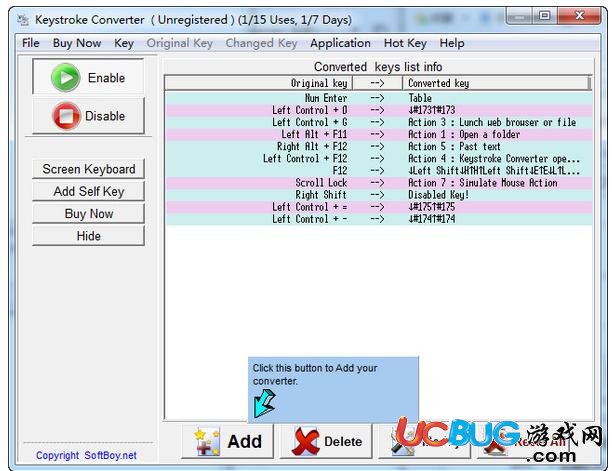
Task: Click the ↓#173↑#173 converted key
Action: [x=432, y=110]
